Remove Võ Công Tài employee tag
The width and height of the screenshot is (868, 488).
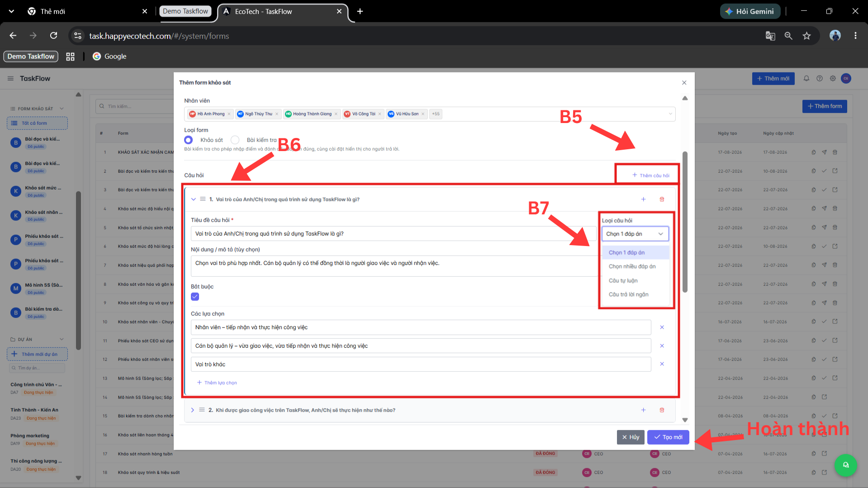tap(379, 114)
